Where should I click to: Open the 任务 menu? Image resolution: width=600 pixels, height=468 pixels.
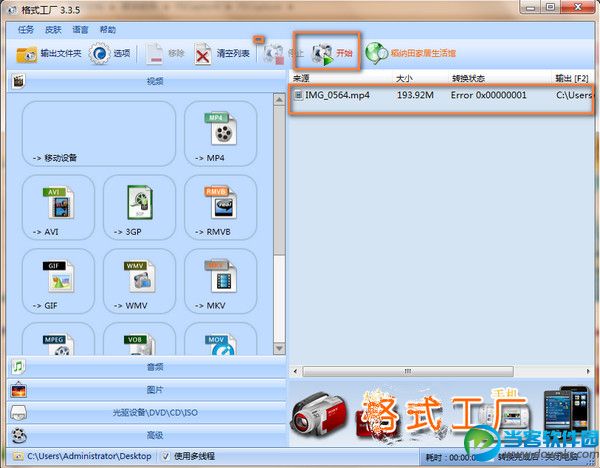[26, 29]
